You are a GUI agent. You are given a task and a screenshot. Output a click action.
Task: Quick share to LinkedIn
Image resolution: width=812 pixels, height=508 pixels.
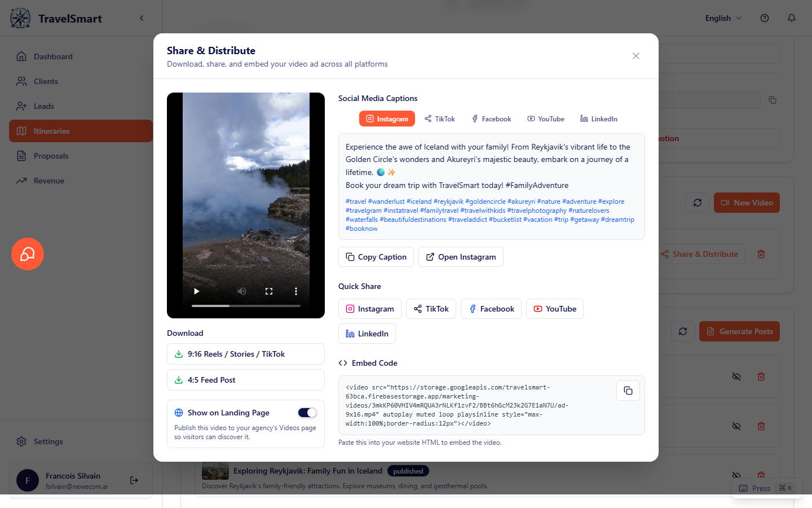pyautogui.click(x=367, y=334)
